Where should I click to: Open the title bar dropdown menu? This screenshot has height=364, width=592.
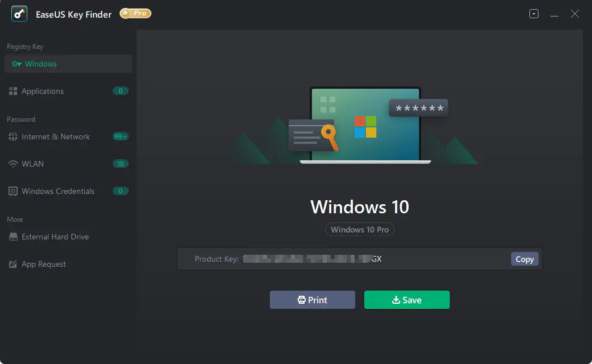click(x=533, y=13)
